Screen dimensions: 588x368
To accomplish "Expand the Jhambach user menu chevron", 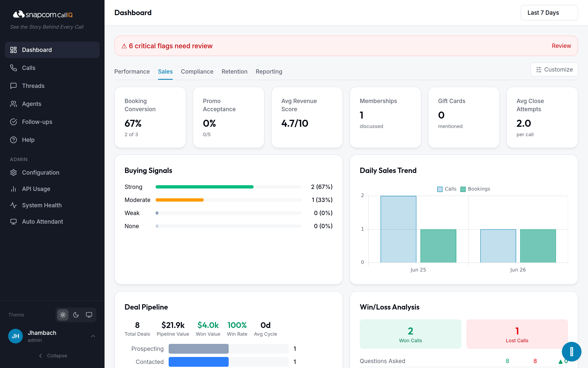I will coord(93,336).
